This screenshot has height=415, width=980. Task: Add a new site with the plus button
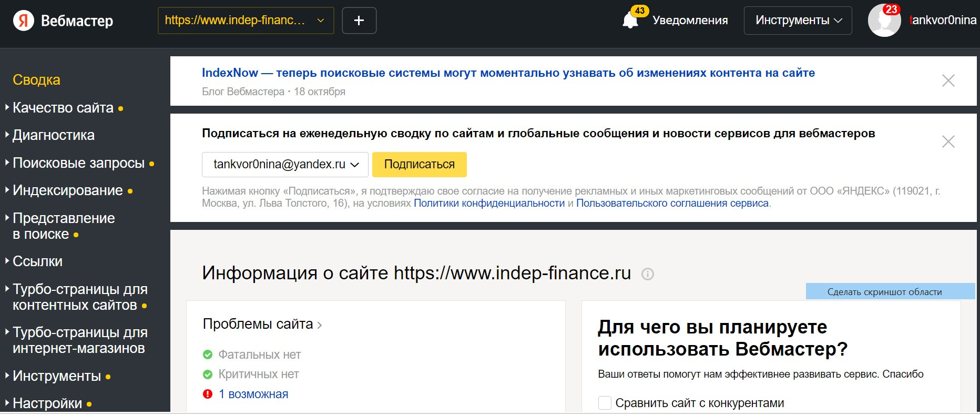[359, 21]
